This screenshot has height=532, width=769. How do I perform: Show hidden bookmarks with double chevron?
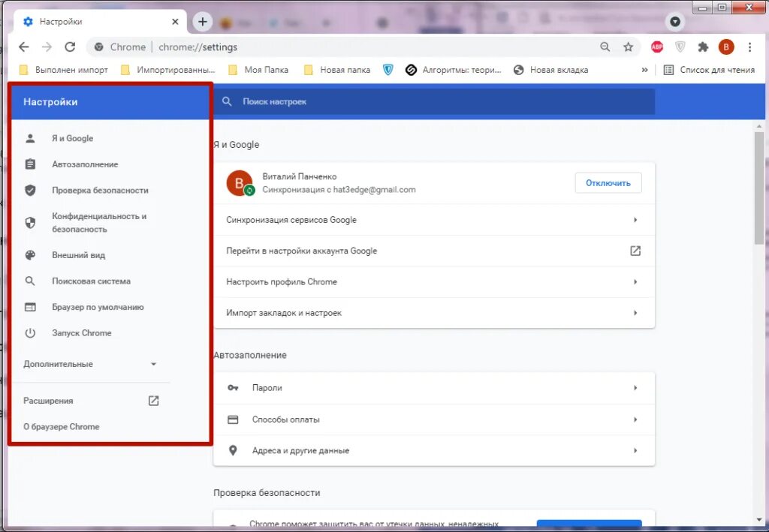tap(644, 70)
